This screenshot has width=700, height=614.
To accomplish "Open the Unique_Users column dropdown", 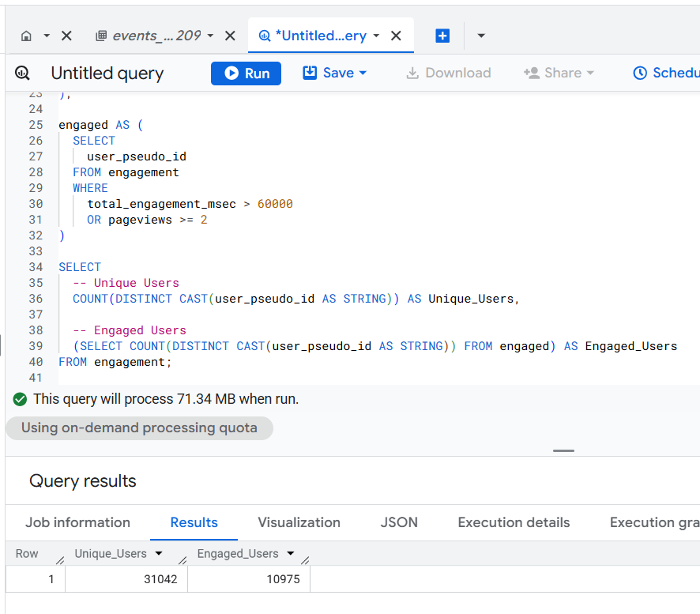I will point(159,554).
